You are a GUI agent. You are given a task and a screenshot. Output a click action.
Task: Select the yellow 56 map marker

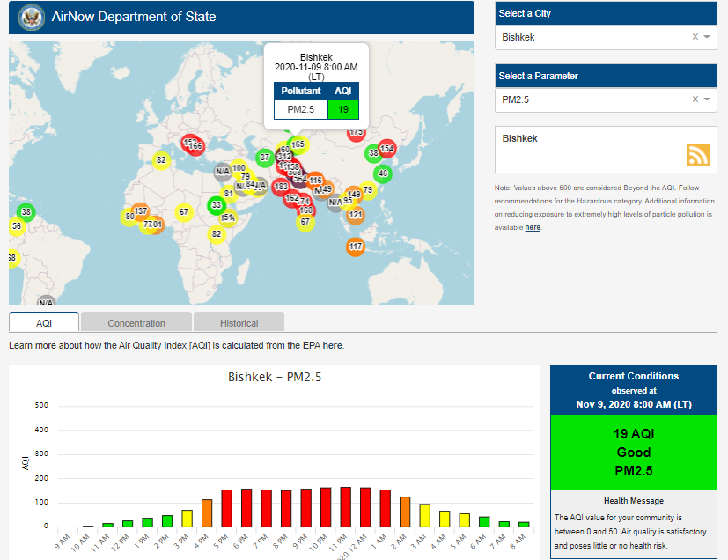pos(16,226)
